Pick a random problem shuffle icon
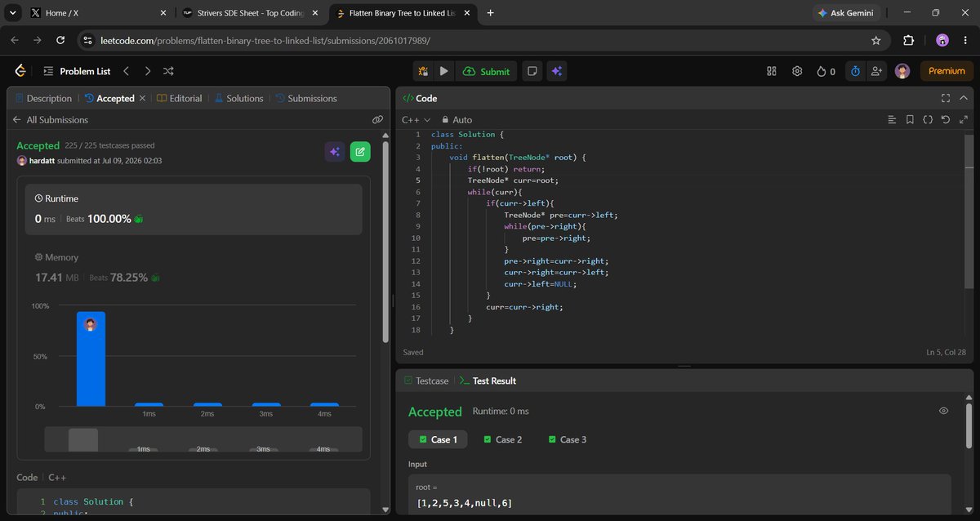Image resolution: width=980 pixels, height=521 pixels. 168,71
